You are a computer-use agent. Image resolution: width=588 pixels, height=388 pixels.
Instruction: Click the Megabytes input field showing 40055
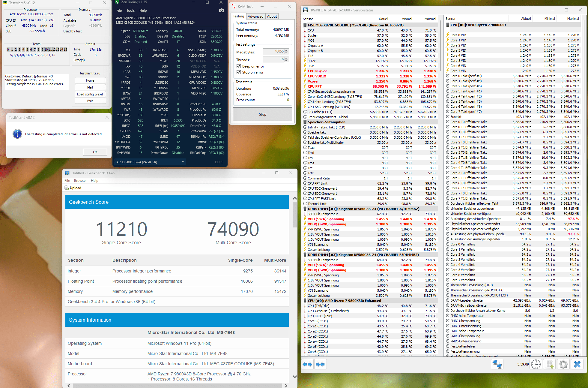tap(273, 52)
